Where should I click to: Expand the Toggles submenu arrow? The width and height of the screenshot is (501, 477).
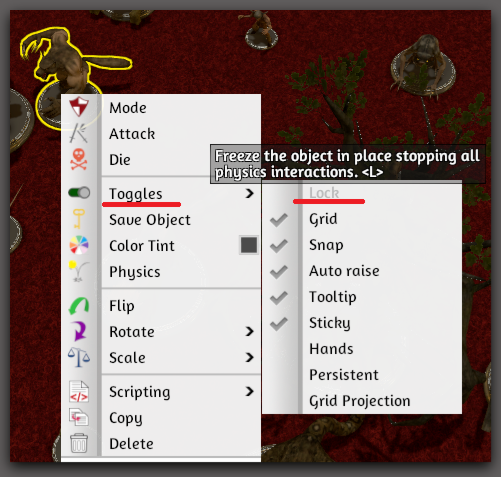(250, 193)
